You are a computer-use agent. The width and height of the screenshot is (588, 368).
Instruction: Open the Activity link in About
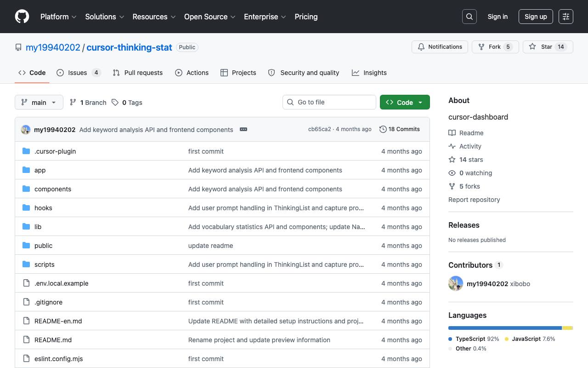point(465,146)
